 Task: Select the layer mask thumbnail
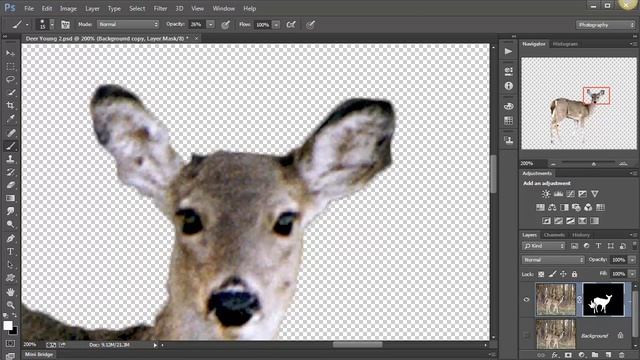point(603,300)
